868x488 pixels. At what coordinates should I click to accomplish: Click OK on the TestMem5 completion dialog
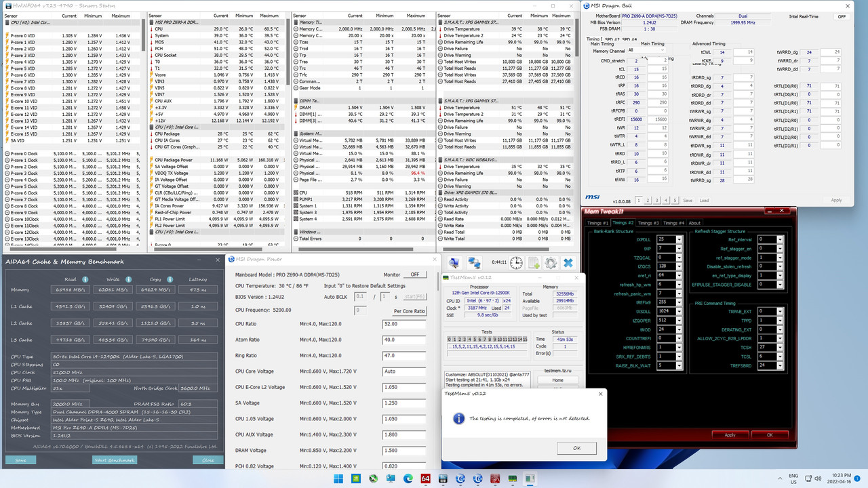pyautogui.click(x=576, y=448)
